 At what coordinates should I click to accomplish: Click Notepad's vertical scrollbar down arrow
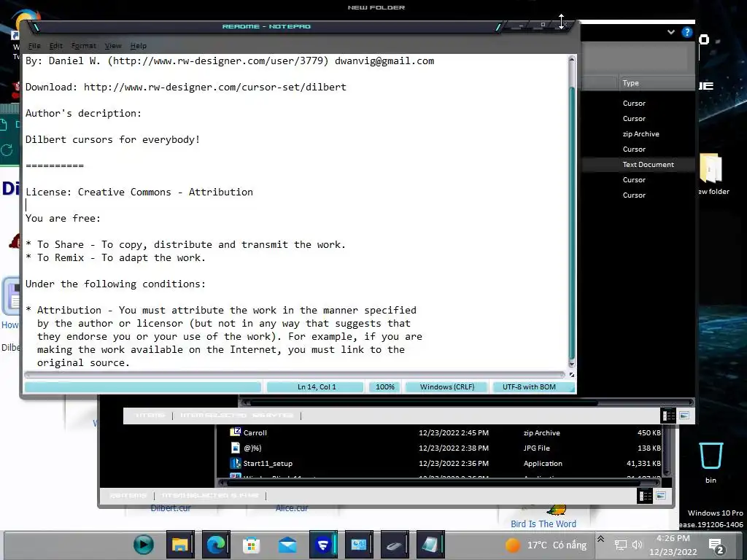click(x=572, y=365)
